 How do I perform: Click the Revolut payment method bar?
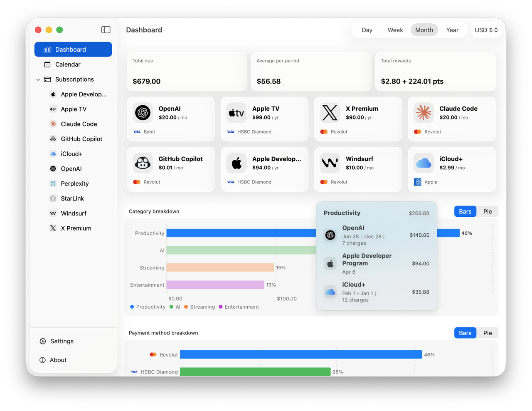(300, 354)
